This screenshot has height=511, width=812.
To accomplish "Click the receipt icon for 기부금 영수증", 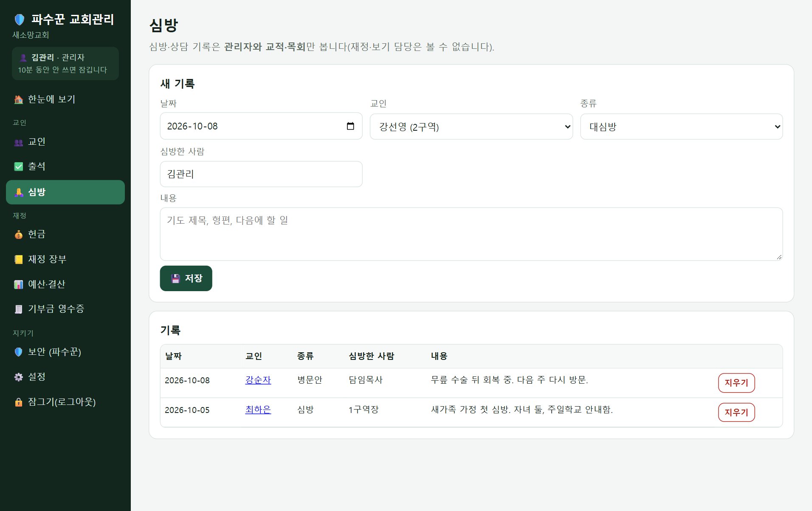I will click(x=19, y=309).
